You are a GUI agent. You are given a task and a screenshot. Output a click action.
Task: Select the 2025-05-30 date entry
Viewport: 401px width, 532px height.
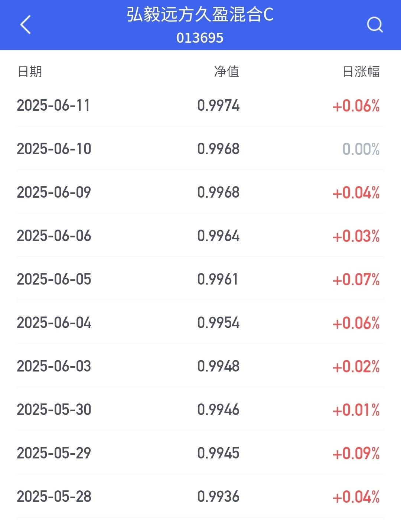pos(54,410)
